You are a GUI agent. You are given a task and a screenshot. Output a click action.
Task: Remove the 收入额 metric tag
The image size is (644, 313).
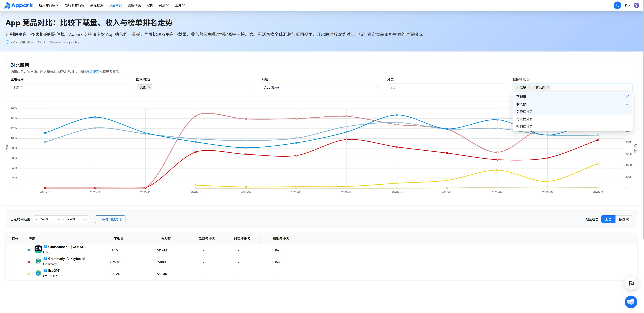click(548, 87)
